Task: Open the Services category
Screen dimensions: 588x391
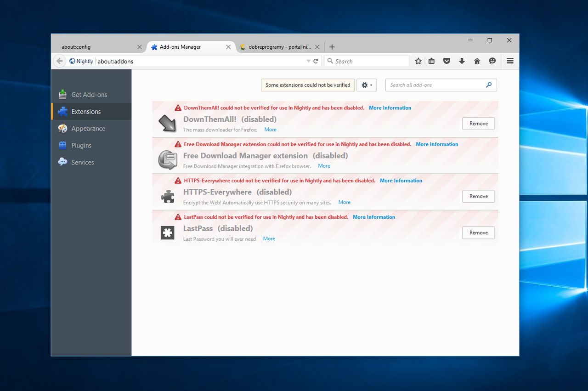Action: (91, 162)
